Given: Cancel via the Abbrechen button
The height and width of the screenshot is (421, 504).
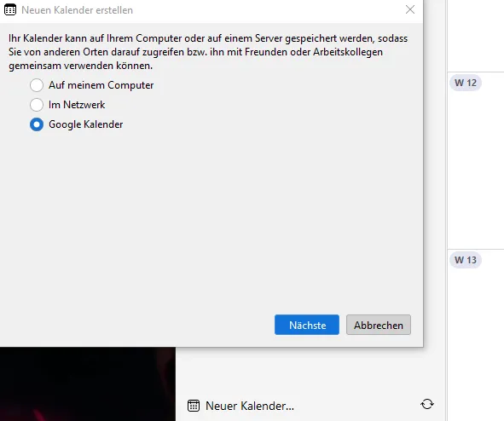Looking at the screenshot, I should click(x=379, y=325).
